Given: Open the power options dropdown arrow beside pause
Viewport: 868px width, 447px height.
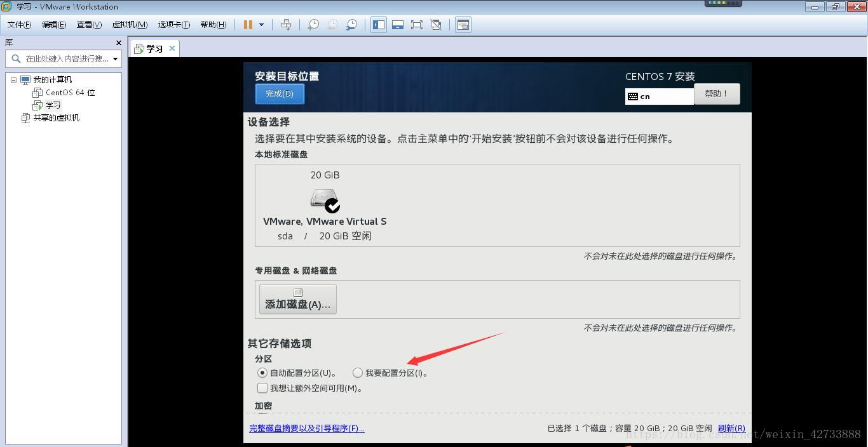Looking at the screenshot, I should (x=261, y=25).
